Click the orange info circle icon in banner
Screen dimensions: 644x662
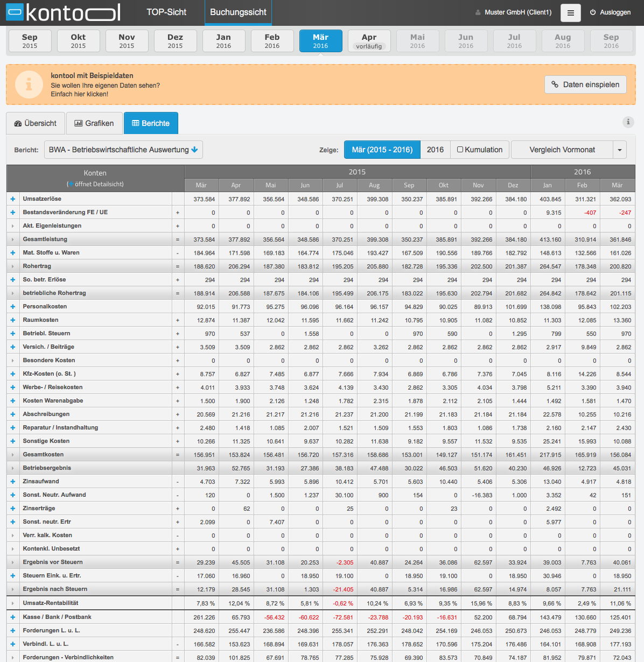pos(29,84)
